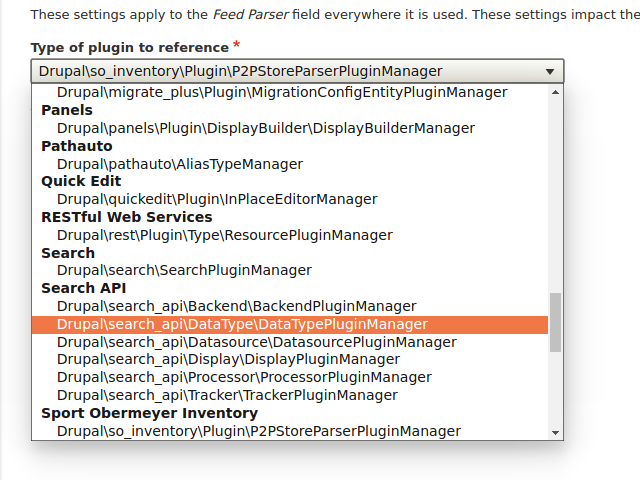Select REST ResourcePluginManager option
The width and height of the screenshot is (640, 480).
click(x=225, y=235)
